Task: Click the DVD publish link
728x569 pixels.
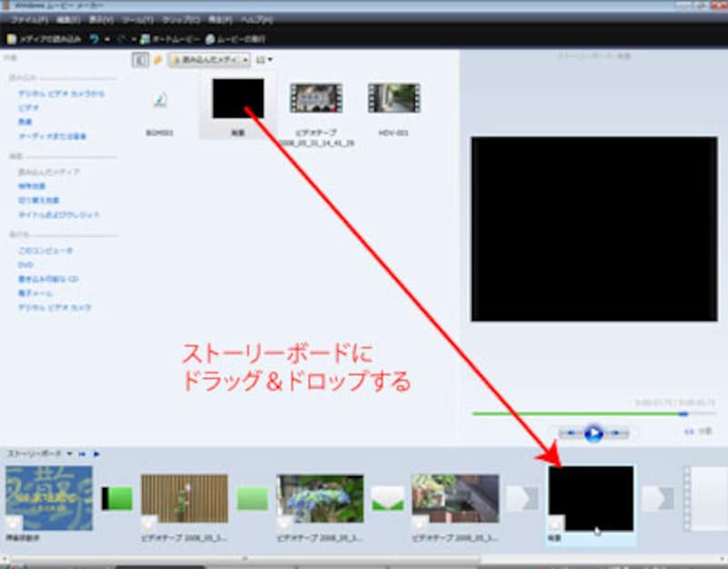Action: pos(25,264)
